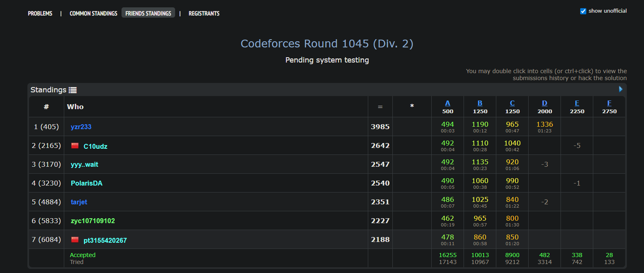Open problem A link in header
Image resolution: width=644 pixels, height=273 pixels.
click(x=448, y=103)
